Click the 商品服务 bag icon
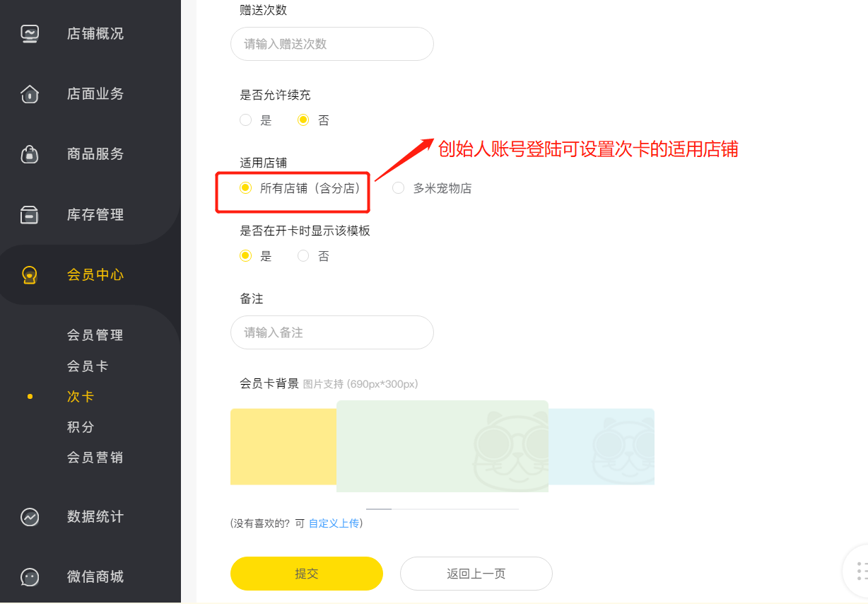 30,153
